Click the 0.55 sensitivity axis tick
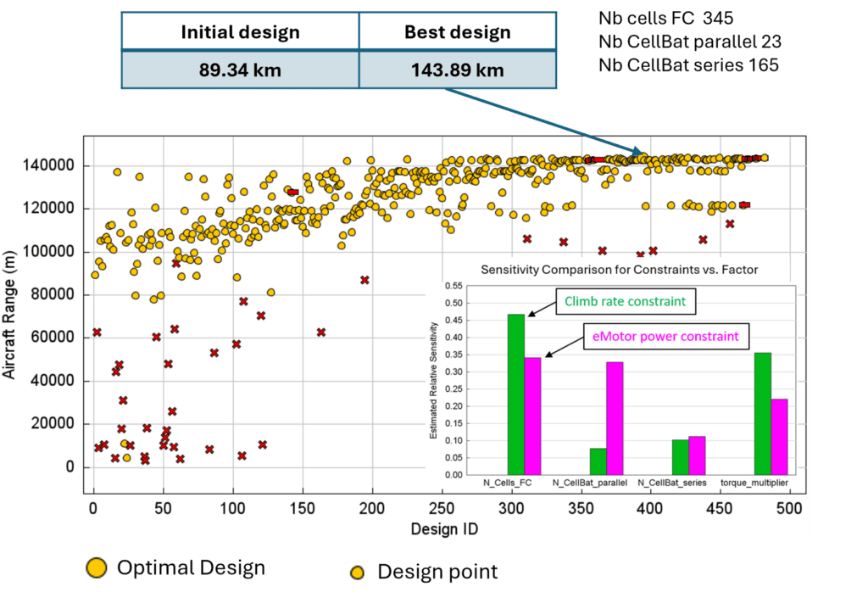 [x=453, y=286]
